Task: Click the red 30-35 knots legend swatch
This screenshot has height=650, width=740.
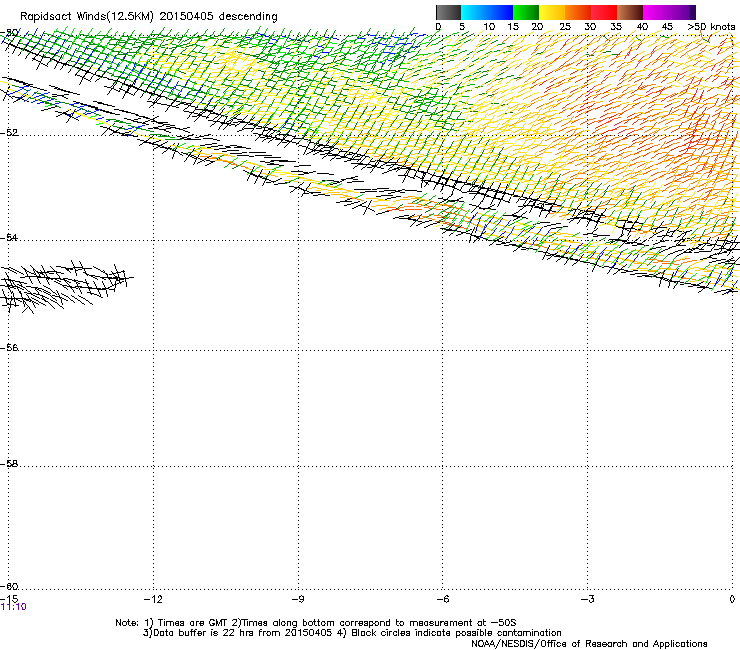Action: [x=604, y=12]
